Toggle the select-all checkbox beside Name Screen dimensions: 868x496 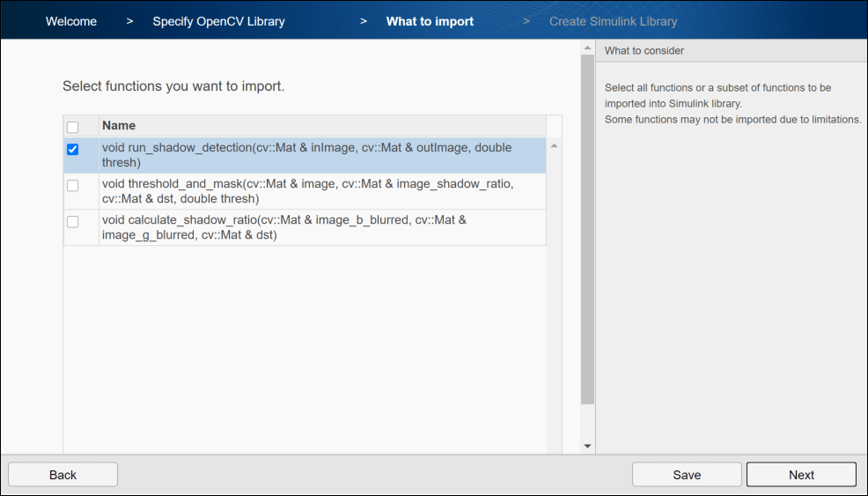click(x=72, y=127)
